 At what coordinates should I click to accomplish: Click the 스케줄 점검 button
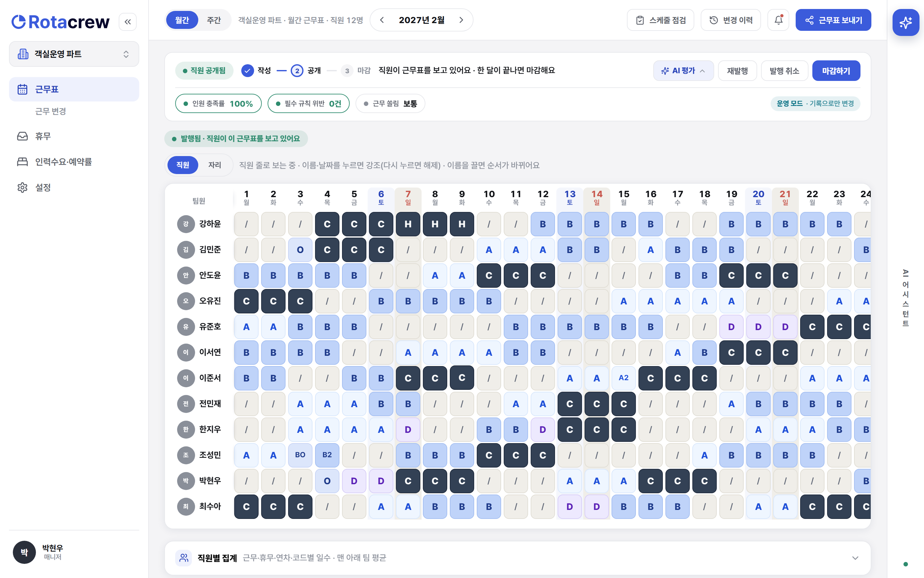(x=660, y=20)
